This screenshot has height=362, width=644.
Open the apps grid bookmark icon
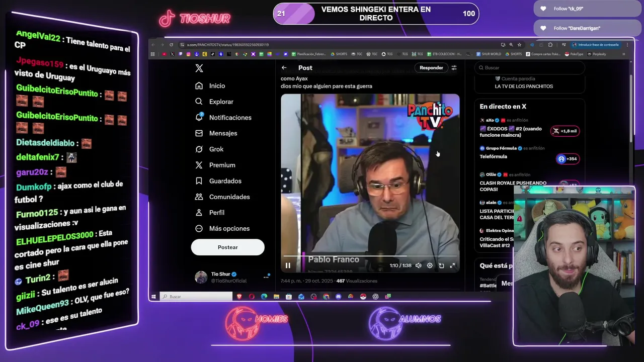152,54
